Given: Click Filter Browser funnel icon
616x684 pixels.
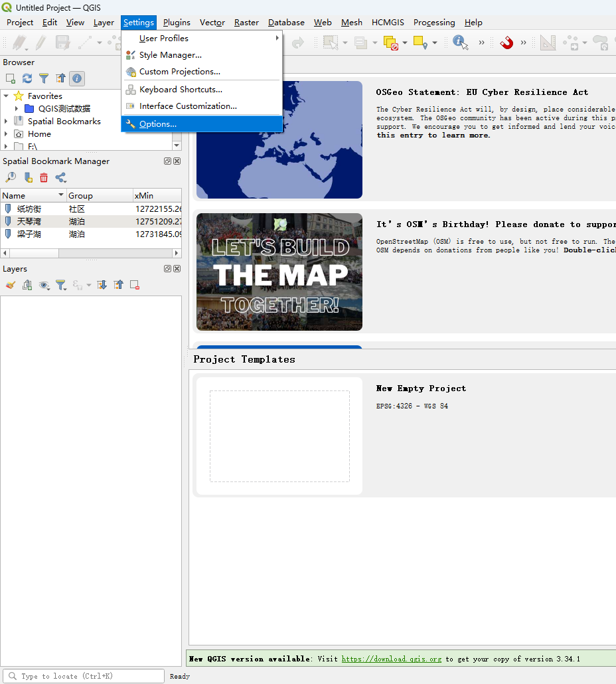Looking at the screenshot, I should [44, 78].
